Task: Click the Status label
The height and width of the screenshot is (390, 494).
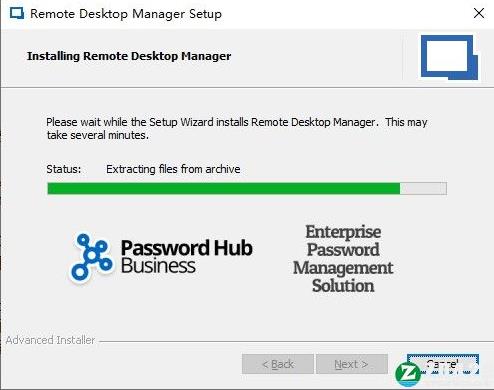Action: (x=64, y=169)
